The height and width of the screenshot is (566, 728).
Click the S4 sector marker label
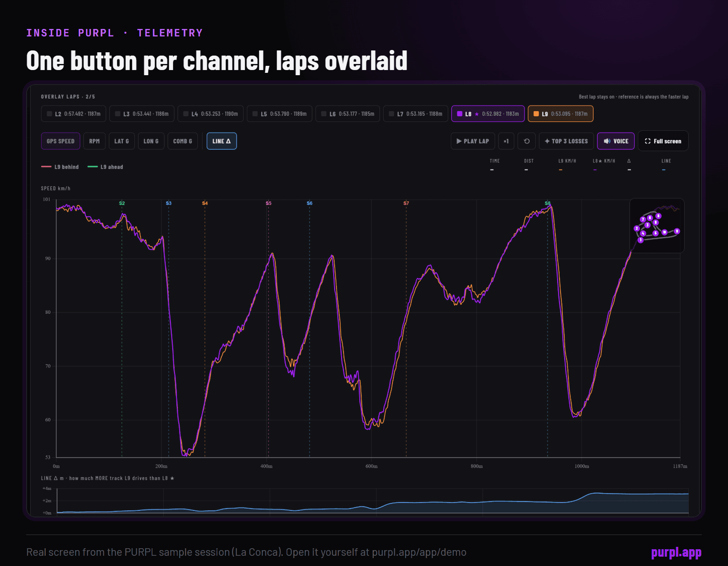205,203
